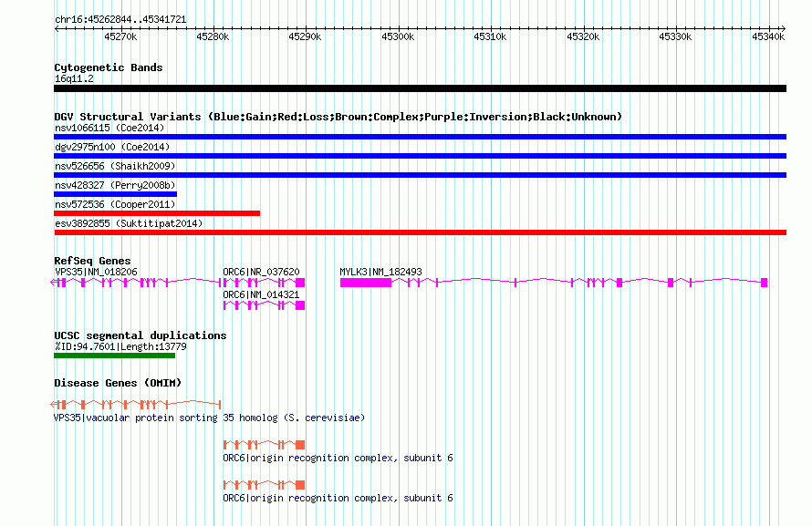Open the nsv526656 (Shaikh2009) variant label

tap(115, 166)
